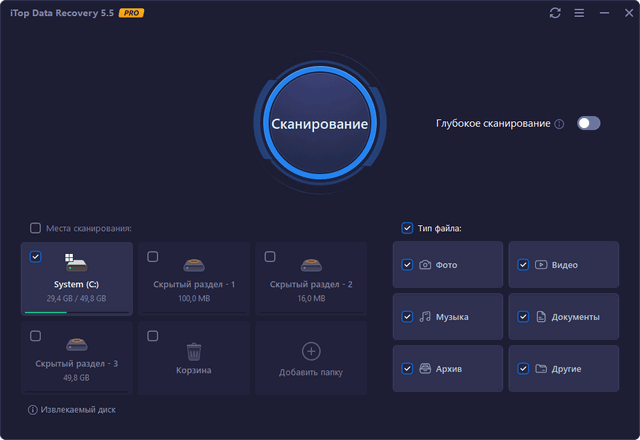Click the "Музыка" label text
Viewport: 640px width, 440px height.
tap(452, 317)
